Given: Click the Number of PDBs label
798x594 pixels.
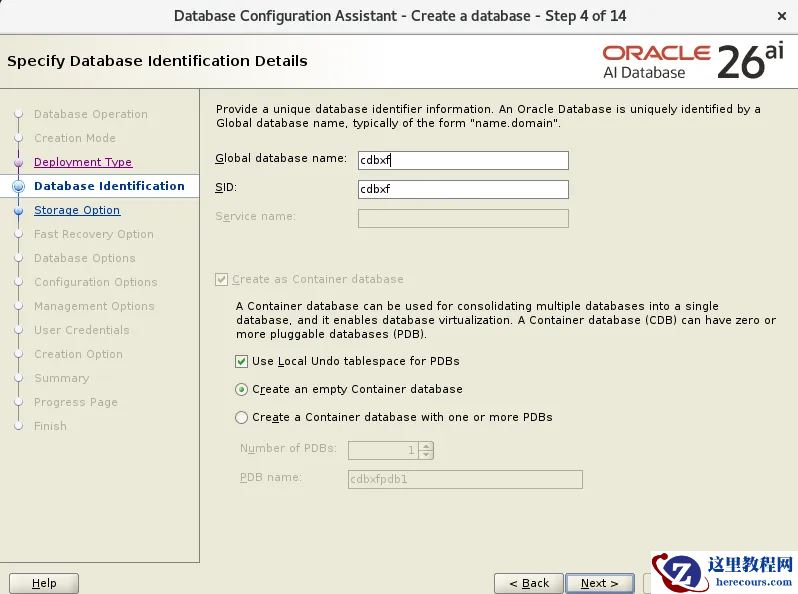Looking at the screenshot, I should pyautogui.click(x=288, y=448).
